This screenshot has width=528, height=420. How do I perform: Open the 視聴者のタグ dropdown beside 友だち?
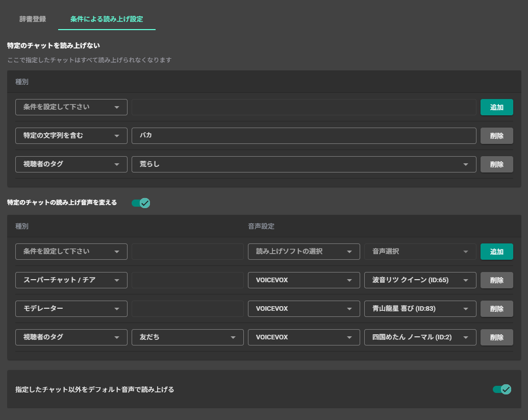click(71, 337)
